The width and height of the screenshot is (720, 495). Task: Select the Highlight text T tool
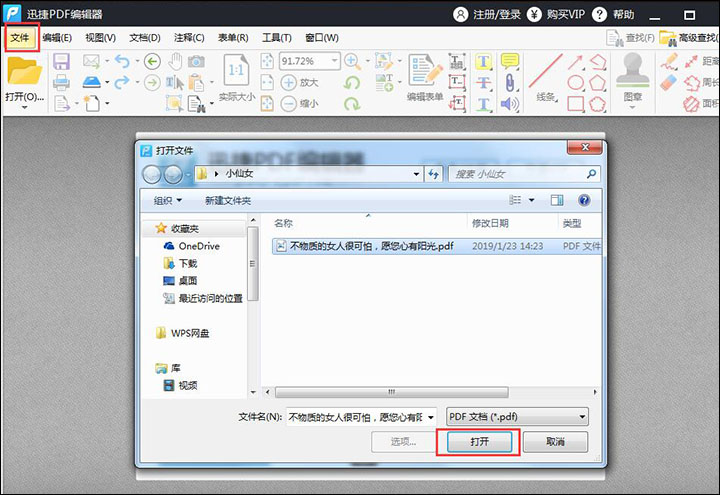[483, 62]
